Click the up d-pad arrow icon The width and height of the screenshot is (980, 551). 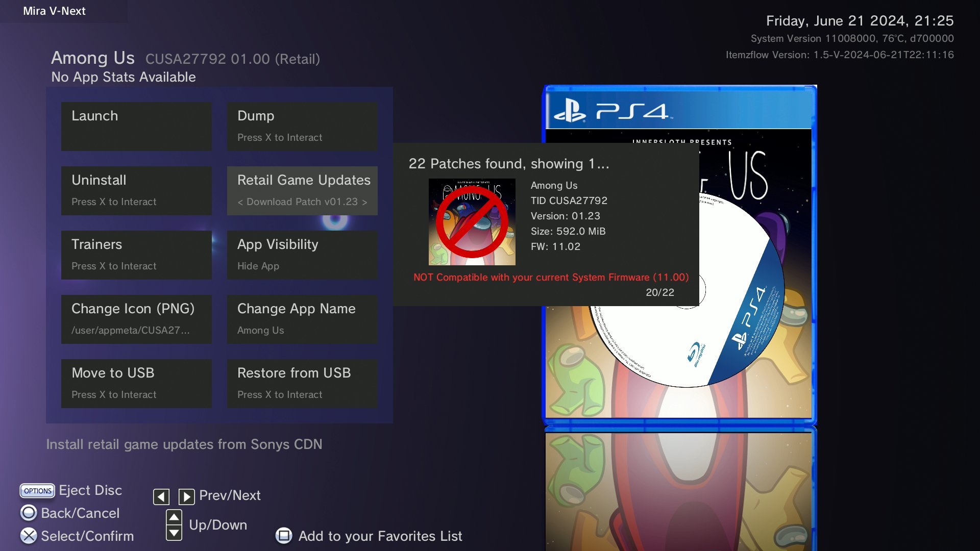174,517
